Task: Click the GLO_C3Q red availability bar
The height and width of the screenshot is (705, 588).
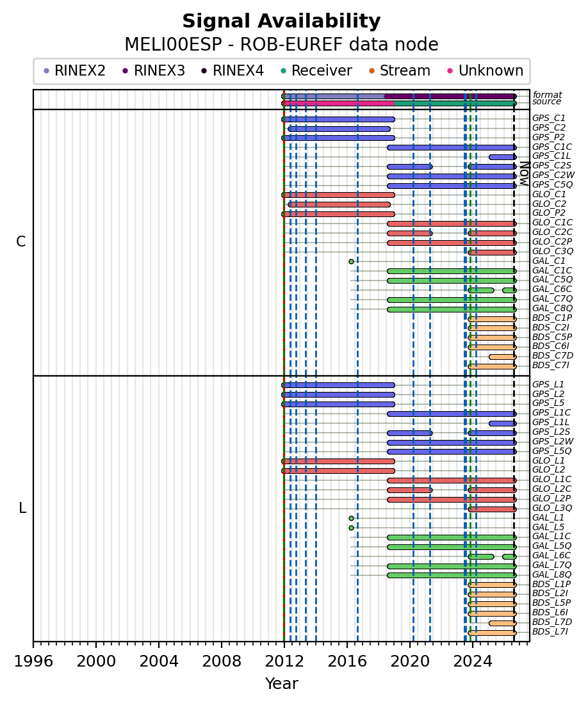Action: coord(492,253)
